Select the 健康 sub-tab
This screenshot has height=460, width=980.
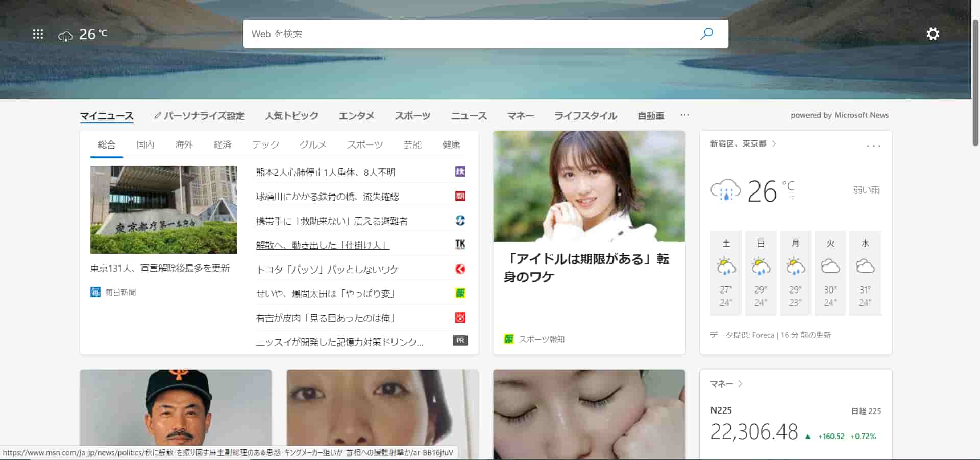pos(451,144)
